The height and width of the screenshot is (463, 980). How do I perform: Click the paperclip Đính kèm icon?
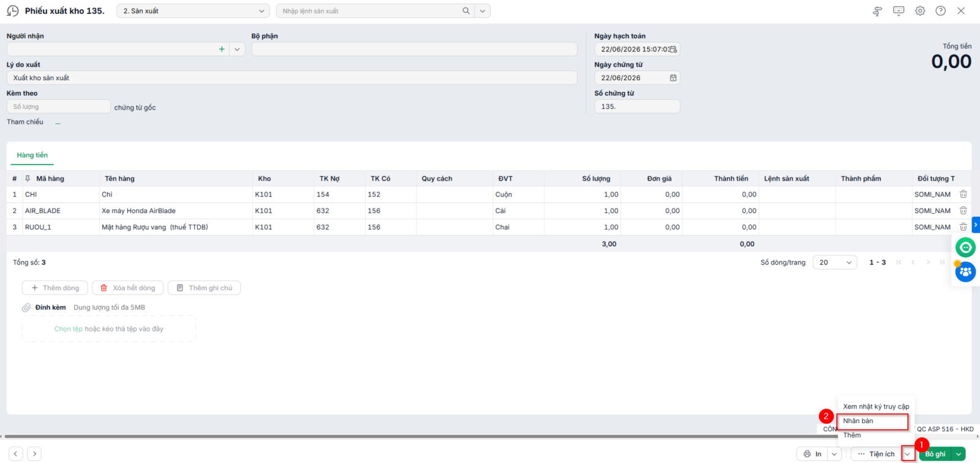(x=26, y=307)
